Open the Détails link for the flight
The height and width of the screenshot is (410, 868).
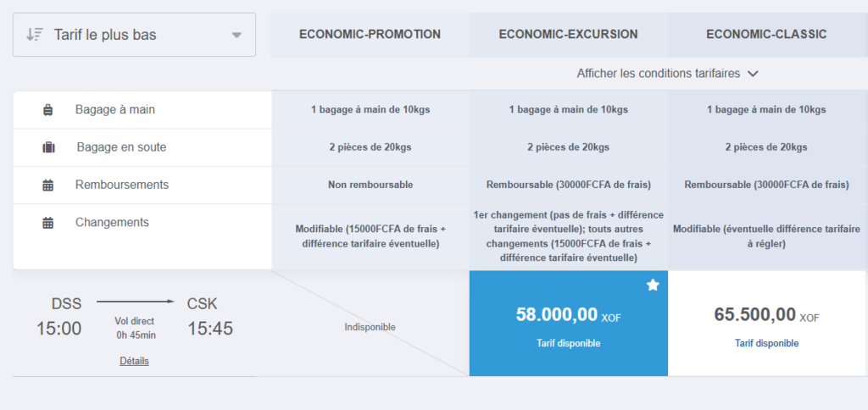pos(134,361)
